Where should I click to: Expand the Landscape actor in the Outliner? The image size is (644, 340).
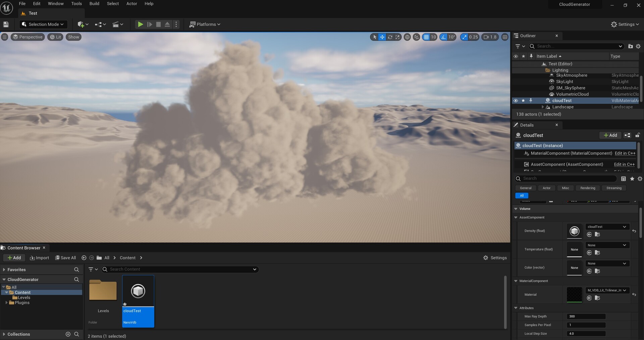click(x=543, y=107)
